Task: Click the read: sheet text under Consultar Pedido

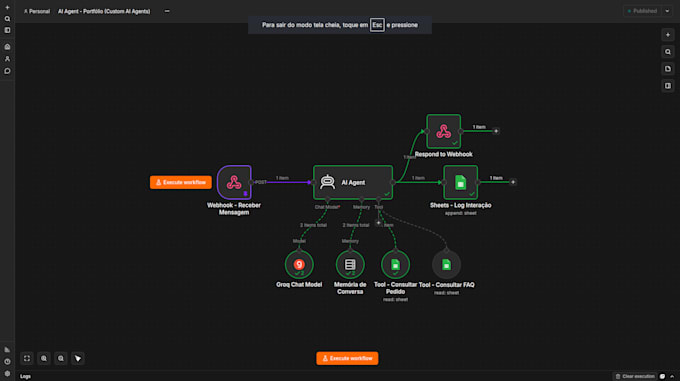Action: coord(395,300)
